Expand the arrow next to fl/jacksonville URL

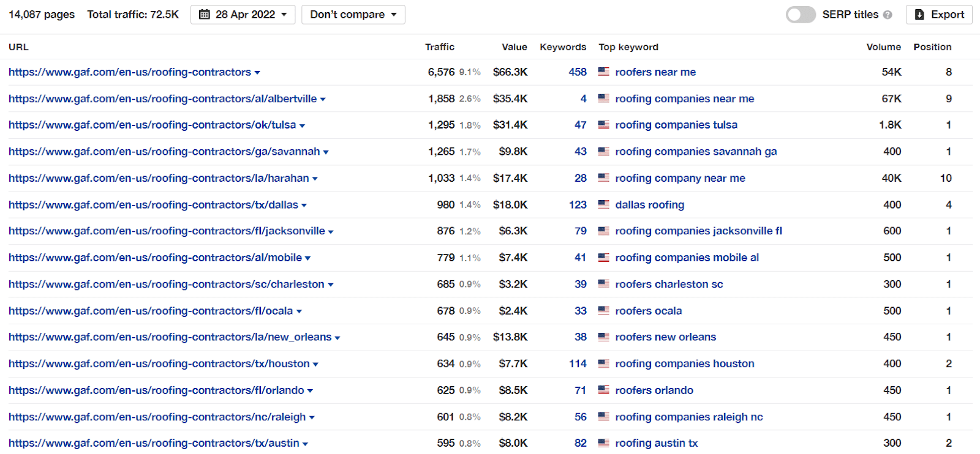click(331, 232)
